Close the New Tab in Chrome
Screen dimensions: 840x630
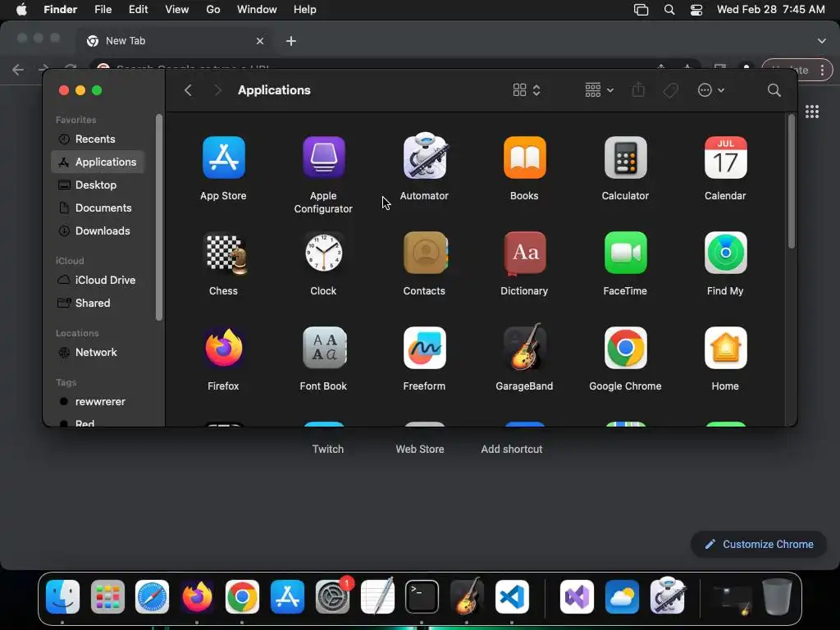pyautogui.click(x=260, y=41)
